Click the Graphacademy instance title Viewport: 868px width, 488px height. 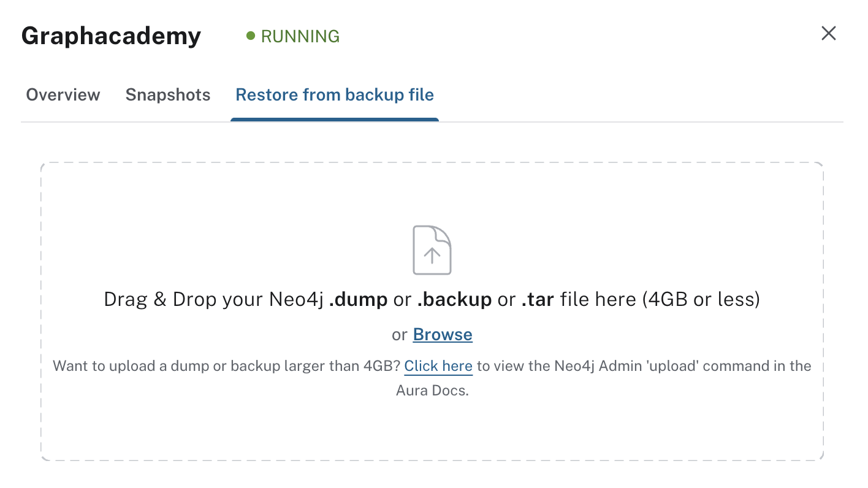[x=110, y=36]
